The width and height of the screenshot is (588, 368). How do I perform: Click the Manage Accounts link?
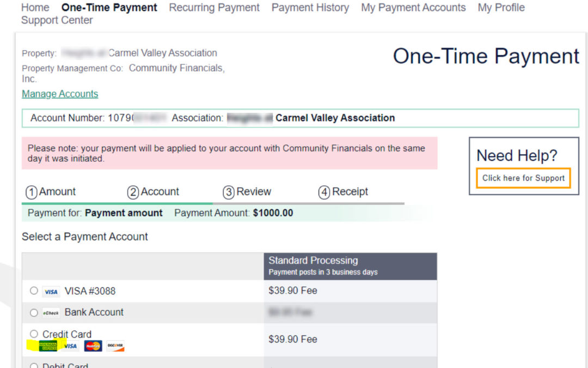(60, 94)
